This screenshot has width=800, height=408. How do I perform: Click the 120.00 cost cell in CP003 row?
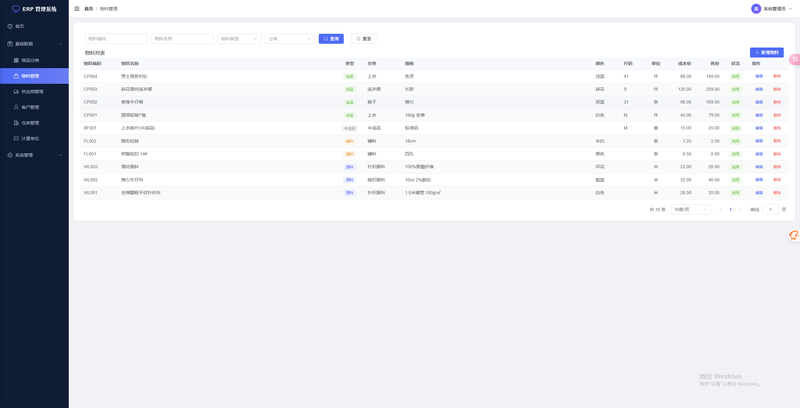coord(684,89)
